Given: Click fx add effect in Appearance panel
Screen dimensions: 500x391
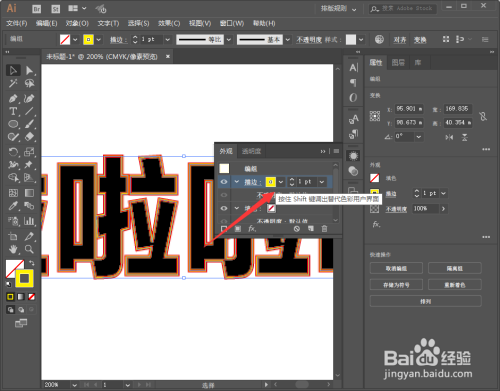Looking at the screenshot, I should [x=252, y=228].
